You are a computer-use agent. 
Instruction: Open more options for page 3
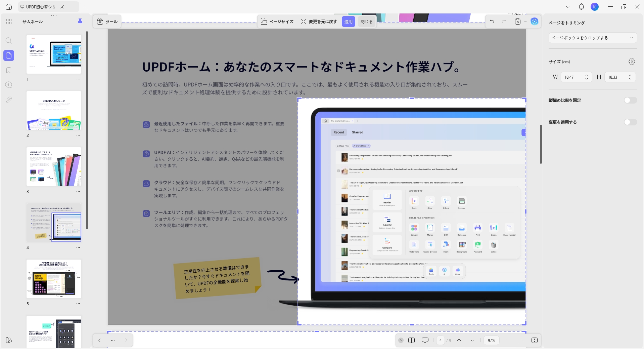(78, 191)
